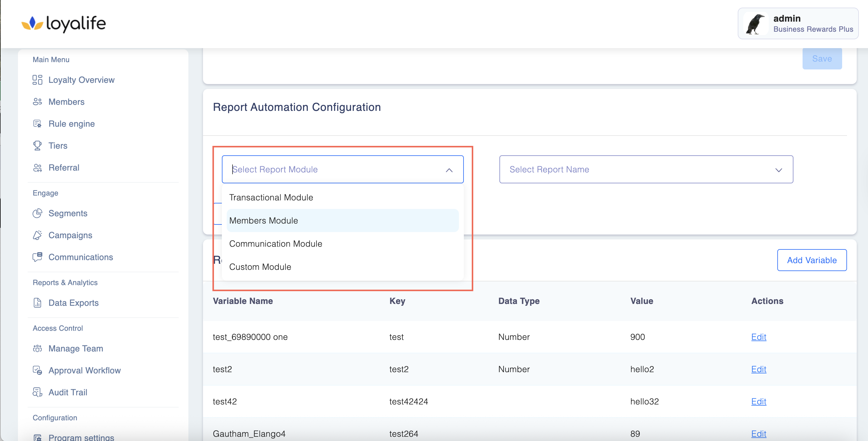The image size is (868, 441).
Task: Click the Campaigns megaphone icon
Action: 37,235
